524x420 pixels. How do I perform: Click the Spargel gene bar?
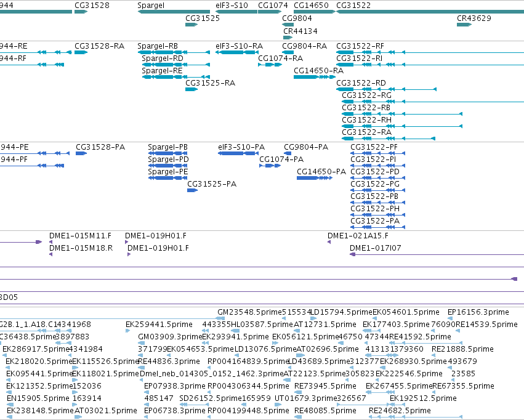[x=174, y=12]
